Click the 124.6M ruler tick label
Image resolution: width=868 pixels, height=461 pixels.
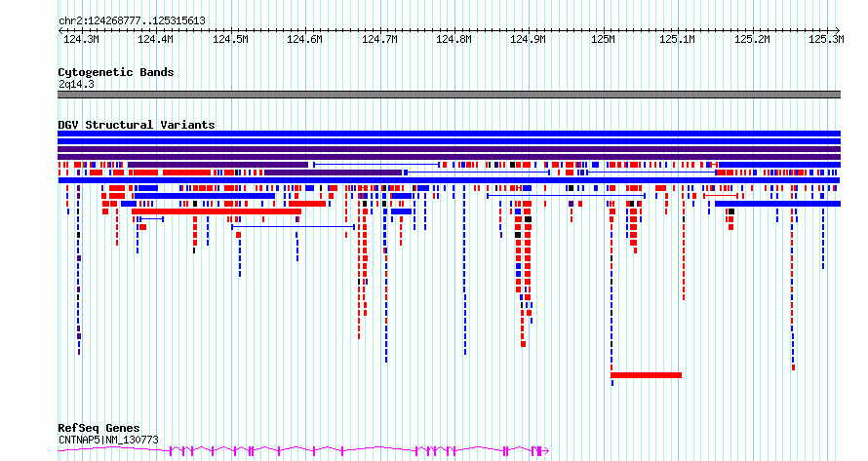(x=304, y=39)
